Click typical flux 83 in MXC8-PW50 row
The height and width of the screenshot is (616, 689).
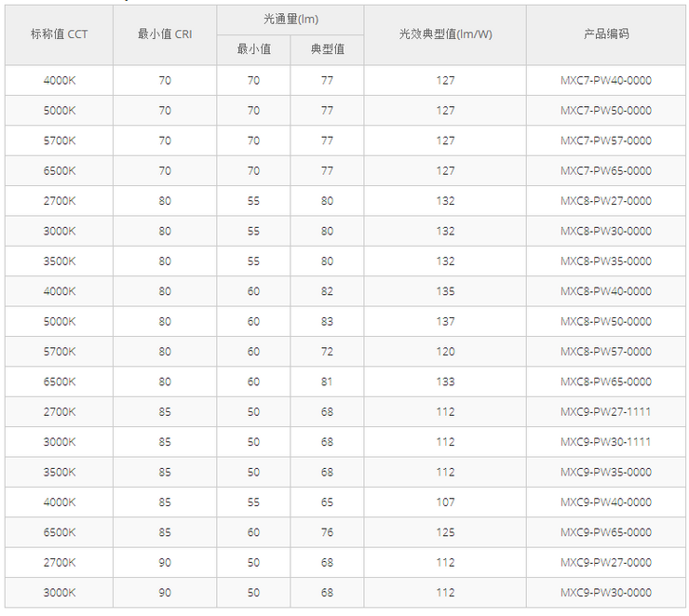tap(327, 321)
